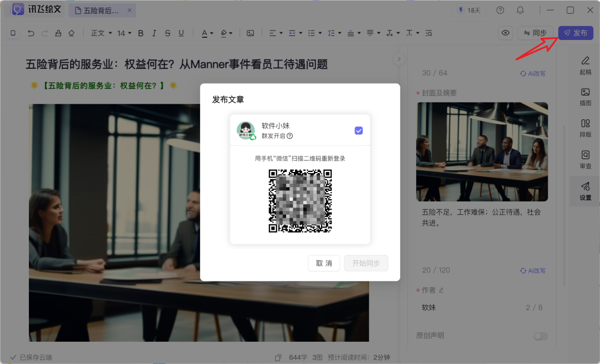Open the 正文 paragraph style dropdown
This screenshot has width=600, height=364.
click(102, 33)
